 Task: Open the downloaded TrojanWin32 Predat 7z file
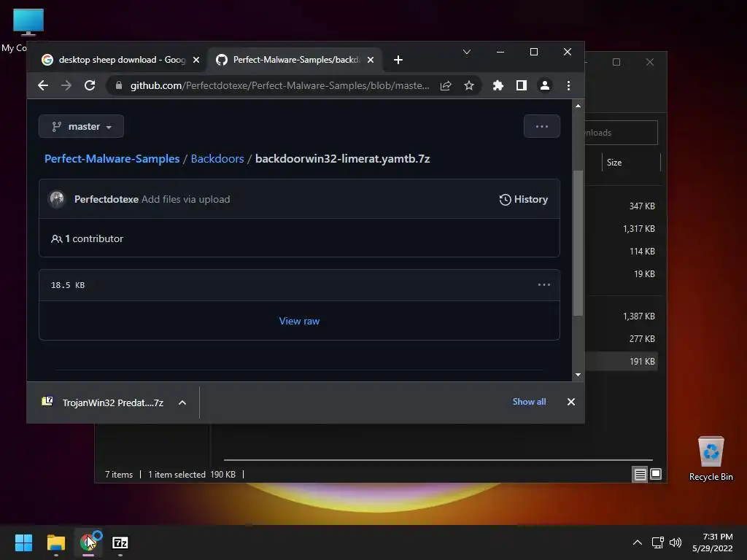104,402
